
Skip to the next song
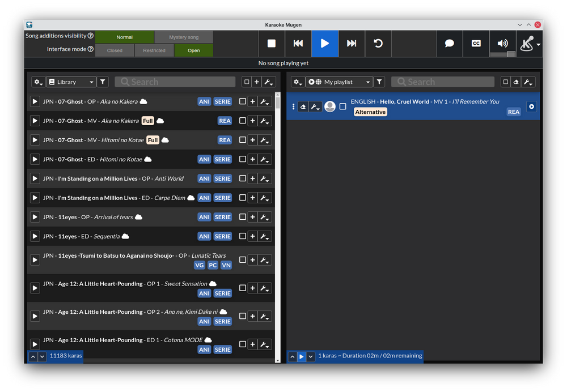[352, 44]
